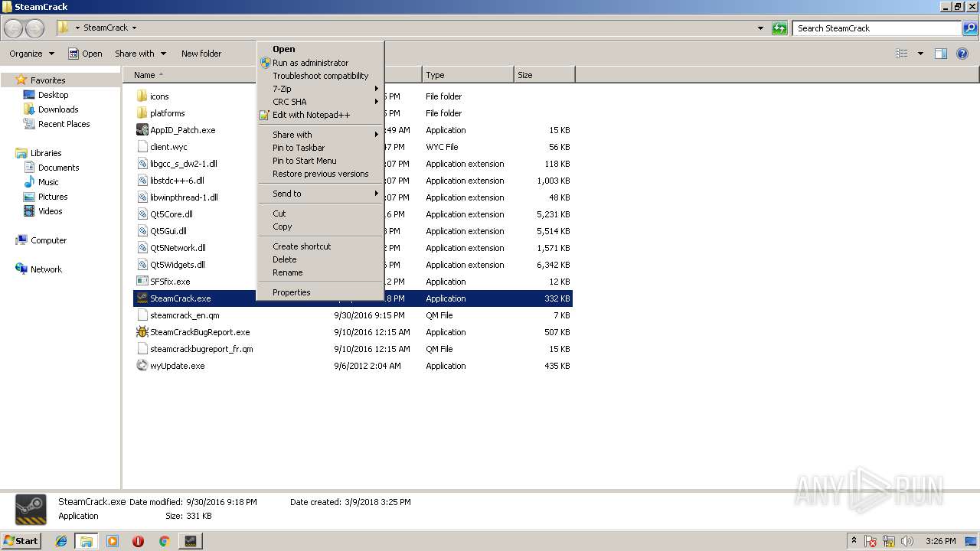Viewport: 980px width, 551px height.
Task: Choose Run as administrator
Action: (320, 63)
